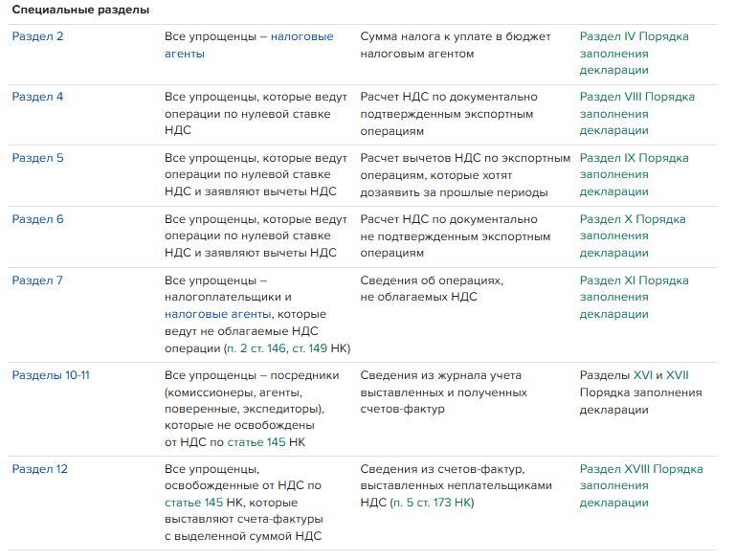
Task: Open the Раздел 6 link
Action: pos(37,219)
